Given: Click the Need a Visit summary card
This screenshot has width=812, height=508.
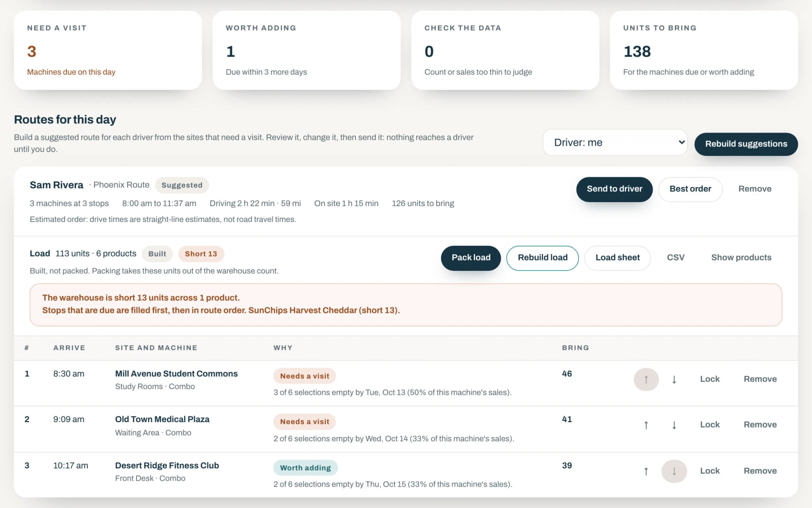Looking at the screenshot, I should coord(108,50).
